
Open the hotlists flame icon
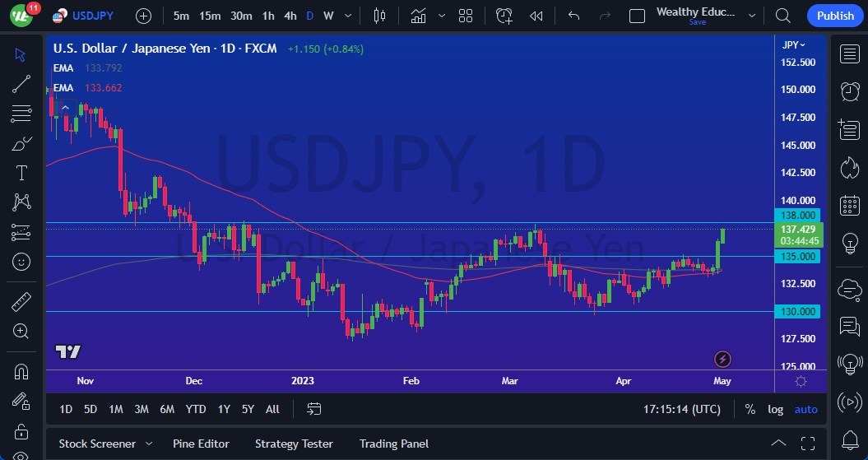[x=849, y=168]
